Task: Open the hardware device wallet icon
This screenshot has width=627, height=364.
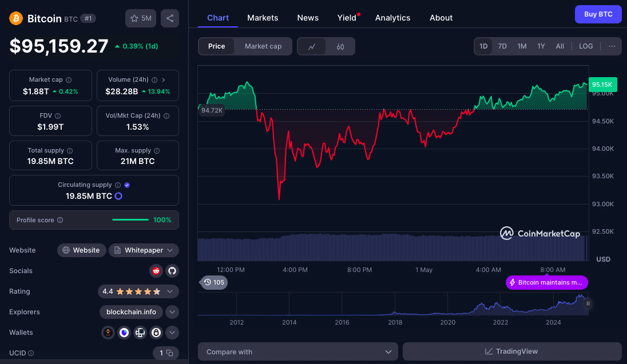Action: click(140, 333)
